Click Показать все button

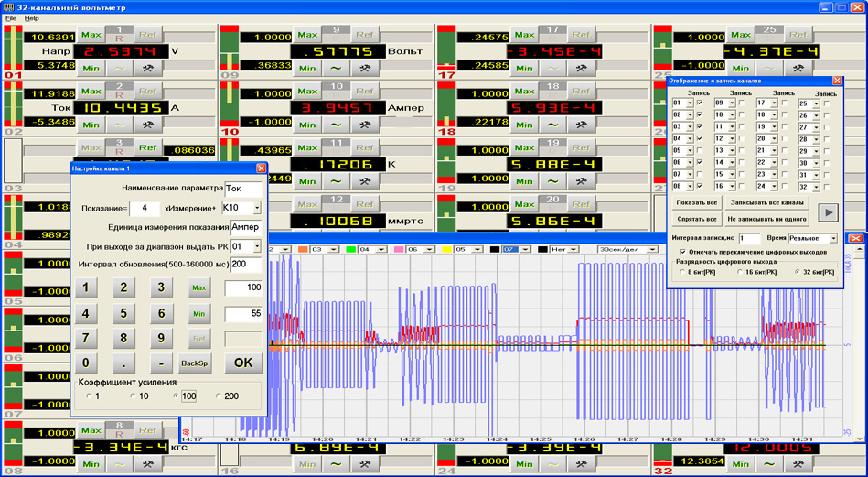[697, 202]
